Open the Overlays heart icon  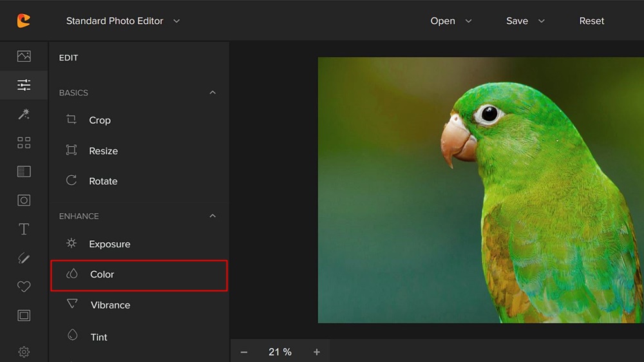click(x=24, y=287)
